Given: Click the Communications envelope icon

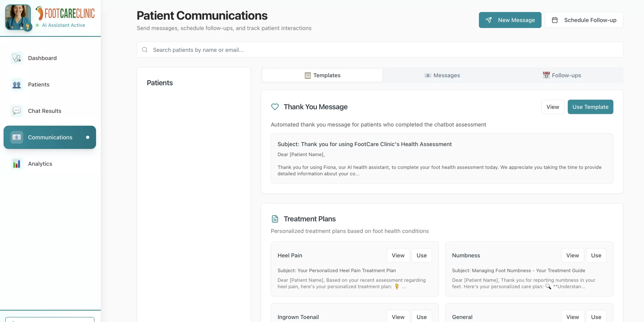Looking at the screenshot, I should [x=17, y=137].
